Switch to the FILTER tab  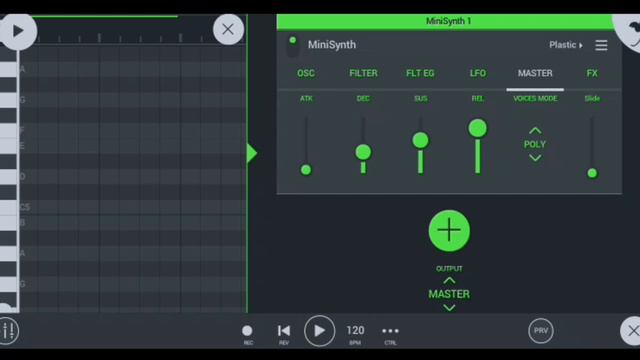click(x=363, y=73)
